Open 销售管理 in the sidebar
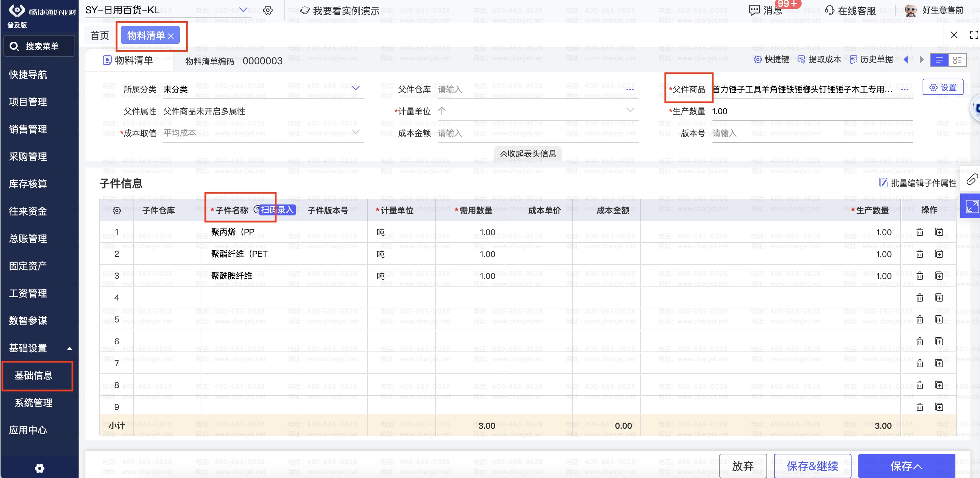Image resolution: width=980 pixels, height=478 pixels. [x=28, y=129]
